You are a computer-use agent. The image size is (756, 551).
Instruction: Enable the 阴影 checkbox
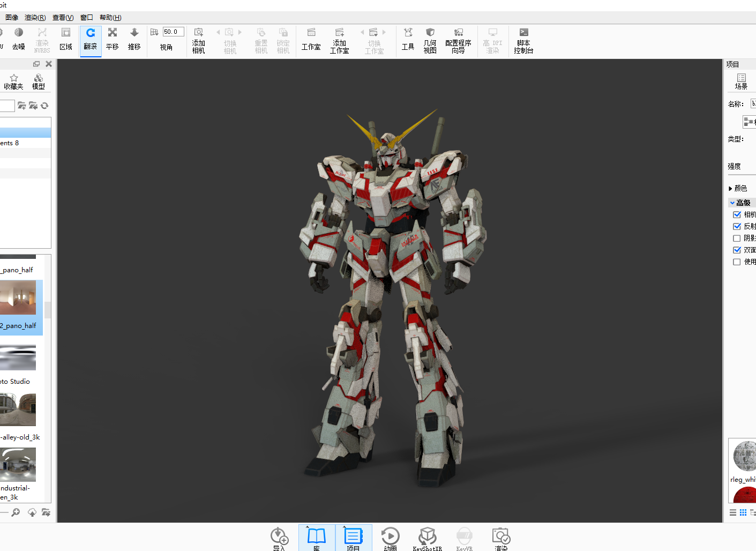point(737,238)
